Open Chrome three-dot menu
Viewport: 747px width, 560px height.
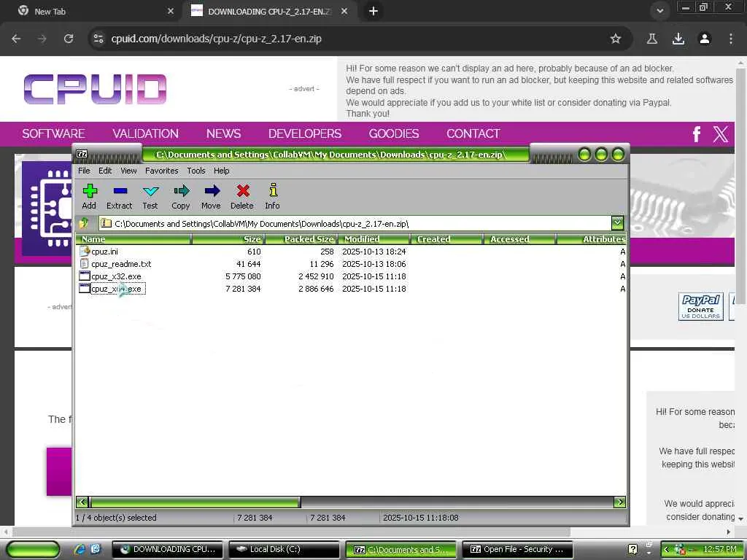pos(731,39)
